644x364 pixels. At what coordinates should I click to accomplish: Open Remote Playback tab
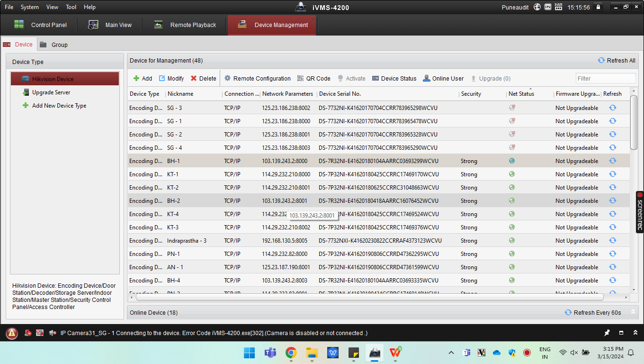[x=185, y=25]
